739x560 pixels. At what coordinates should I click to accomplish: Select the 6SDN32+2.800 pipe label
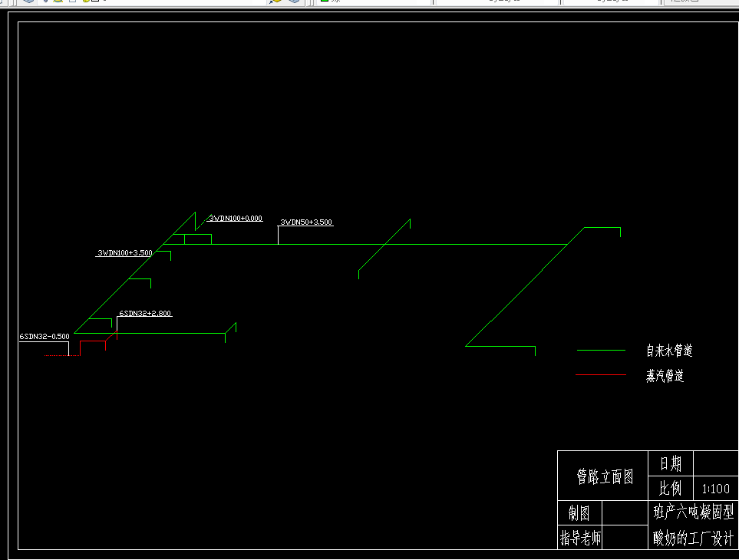click(145, 313)
